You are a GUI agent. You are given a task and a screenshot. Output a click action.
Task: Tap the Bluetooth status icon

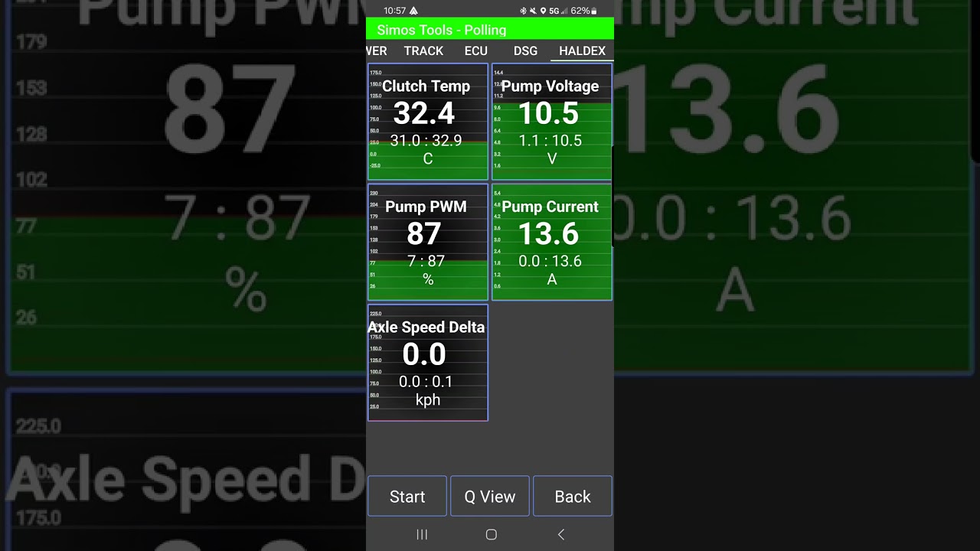[x=524, y=11]
